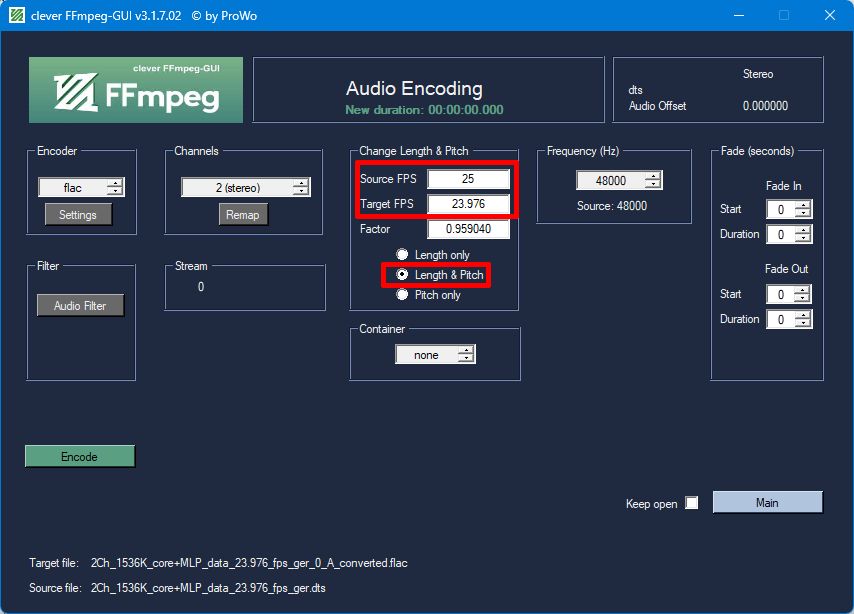
Task: Step Container selector down arrow
Action: coord(466,359)
